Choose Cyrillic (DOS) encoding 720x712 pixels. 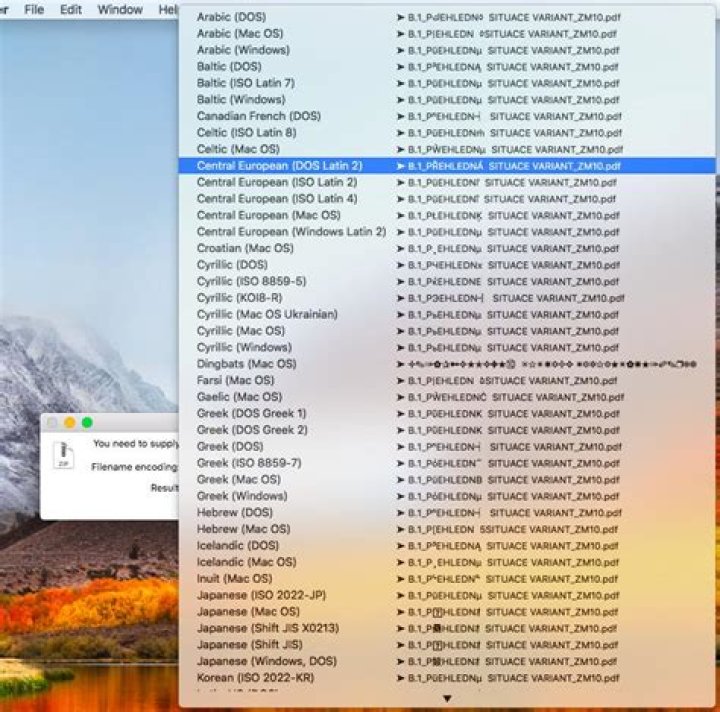[x=447, y=265]
